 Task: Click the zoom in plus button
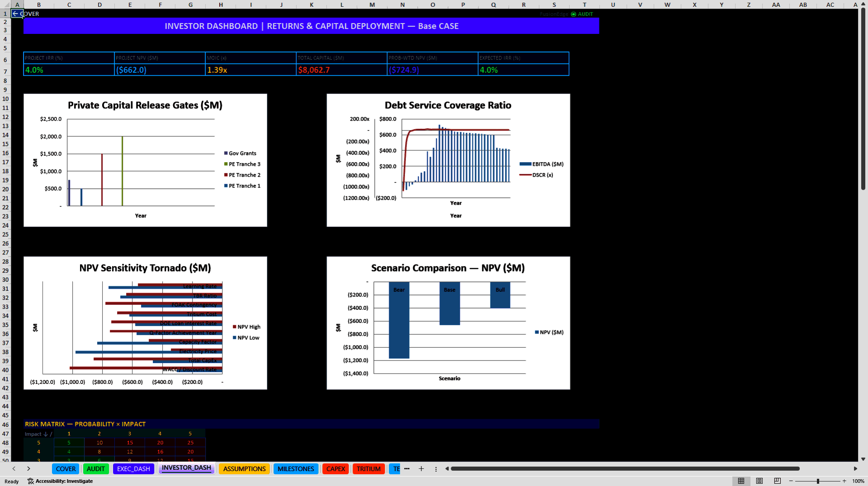click(844, 481)
